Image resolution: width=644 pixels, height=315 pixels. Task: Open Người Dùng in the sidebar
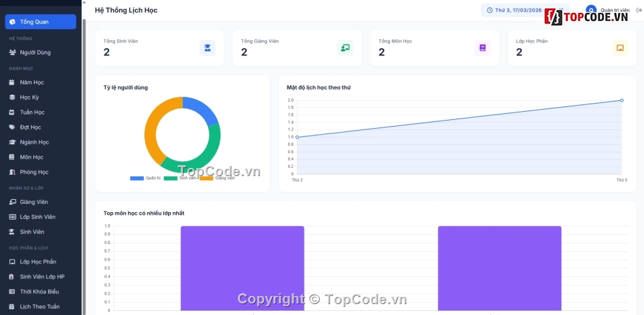35,52
